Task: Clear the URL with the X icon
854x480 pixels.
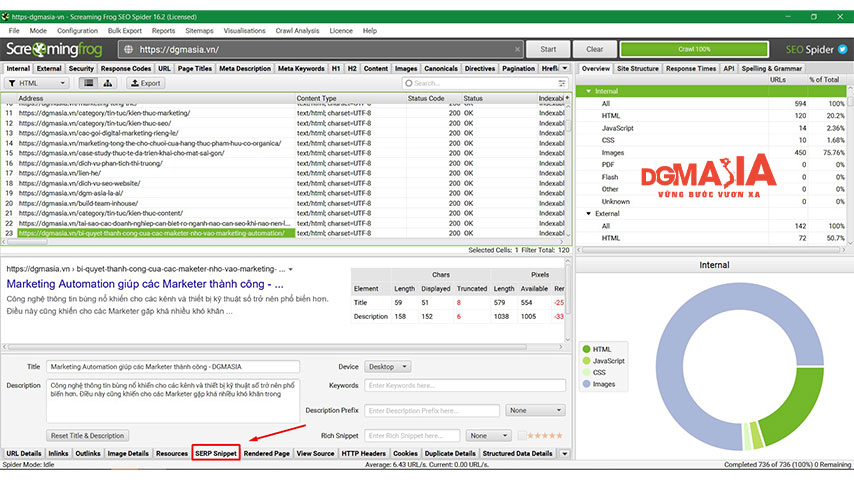Action: pos(517,50)
